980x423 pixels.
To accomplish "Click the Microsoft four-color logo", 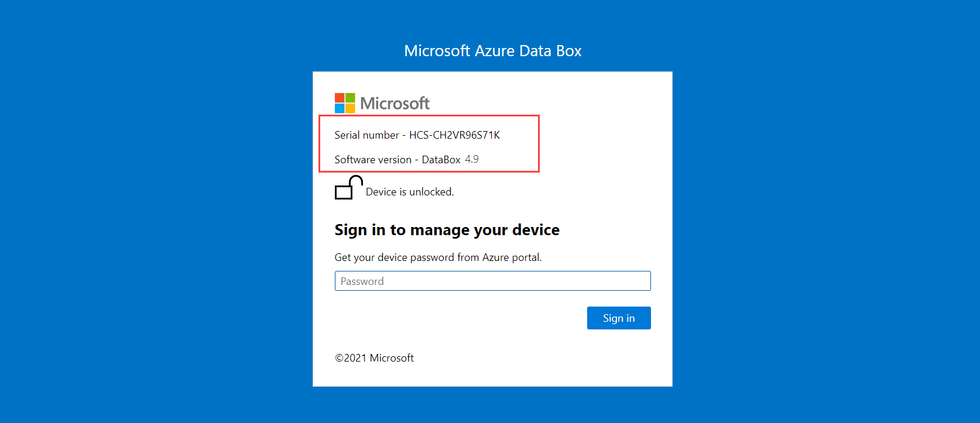I will tap(345, 103).
